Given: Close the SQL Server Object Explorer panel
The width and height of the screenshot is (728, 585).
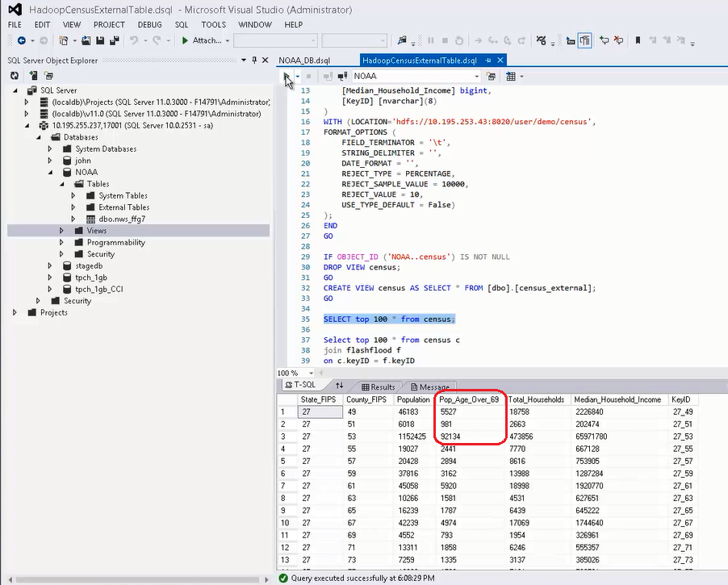Looking at the screenshot, I should pyautogui.click(x=265, y=61).
